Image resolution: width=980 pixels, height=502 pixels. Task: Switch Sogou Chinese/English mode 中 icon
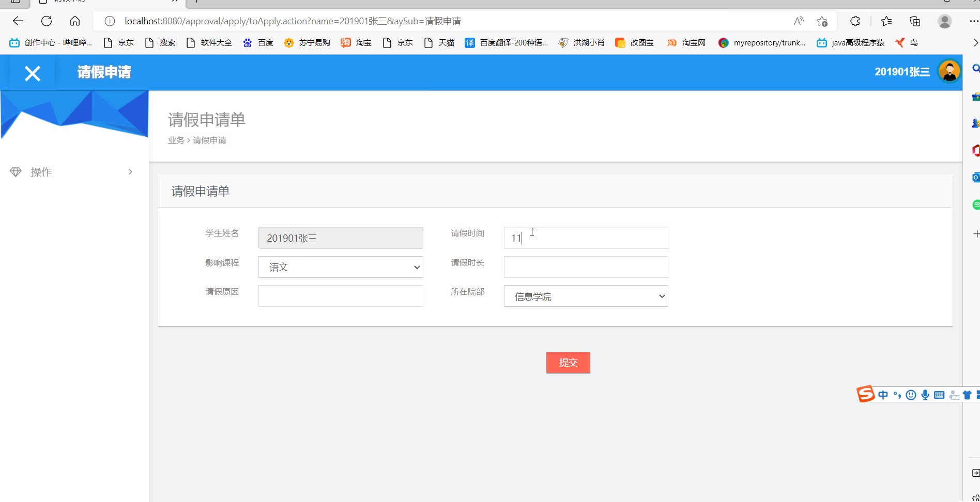(x=883, y=395)
